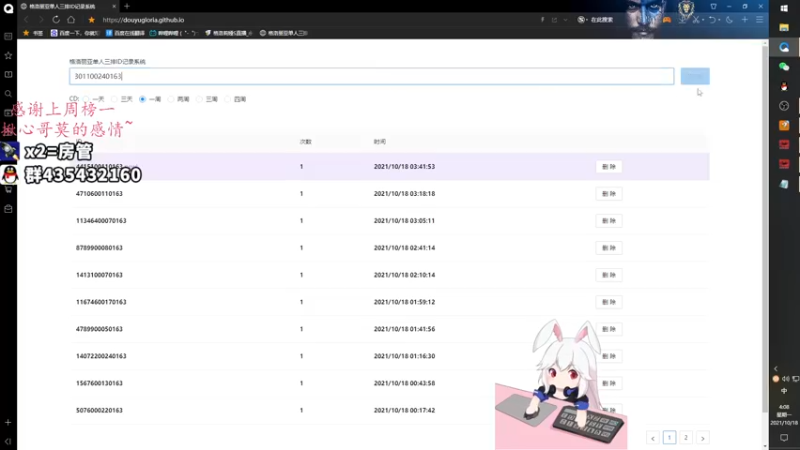Screen dimensions: 800x450
Task: Open the QQ Browser logo menu
Action: point(8,8)
